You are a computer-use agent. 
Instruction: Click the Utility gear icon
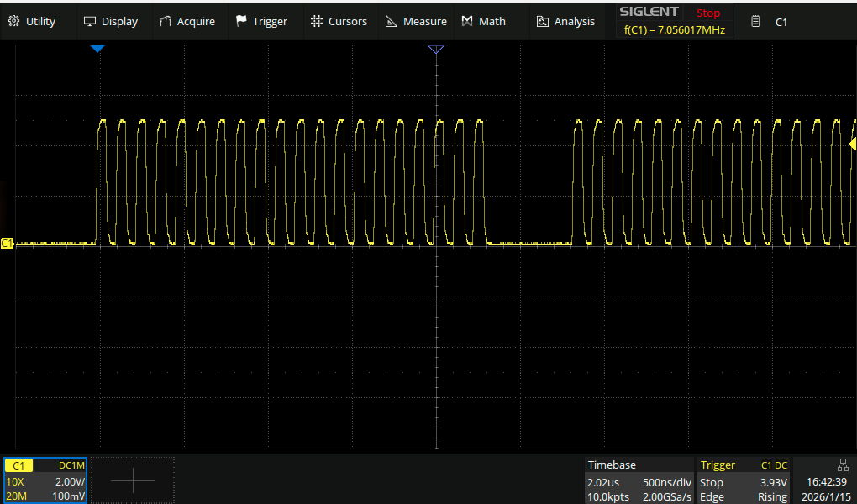[x=14, y=21]
